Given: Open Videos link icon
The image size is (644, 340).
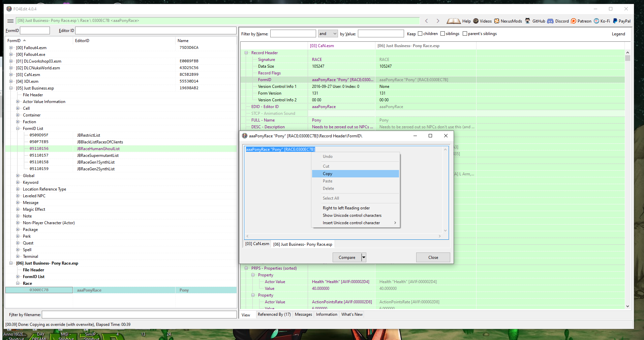Looking at the screenshot, I should [476, 21].
